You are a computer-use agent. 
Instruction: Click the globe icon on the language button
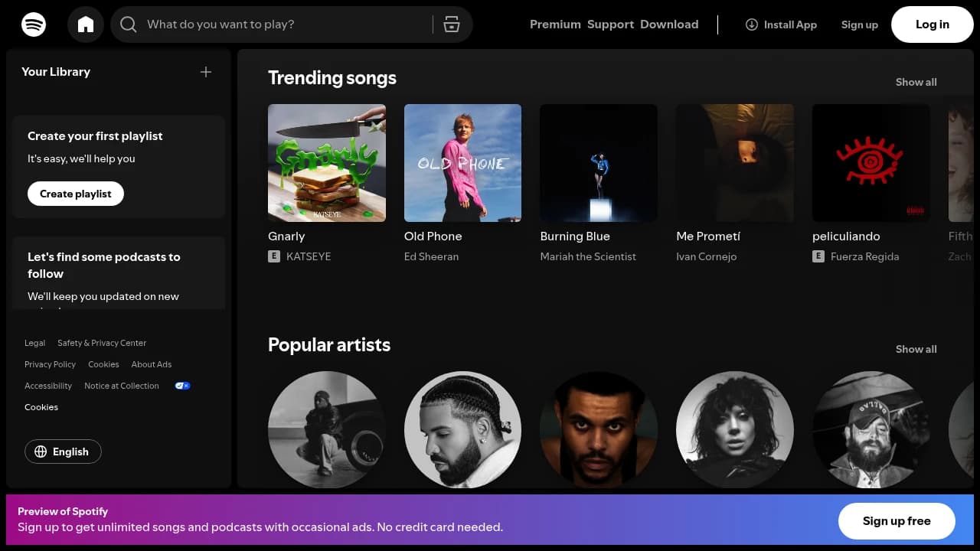41,452
